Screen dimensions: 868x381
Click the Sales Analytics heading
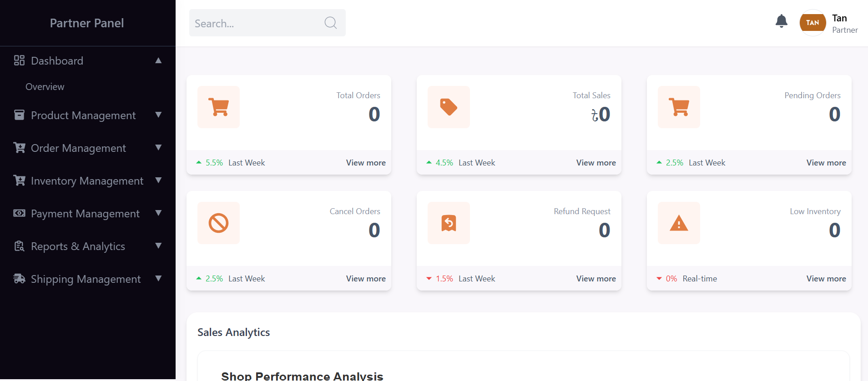click(234, 332)
